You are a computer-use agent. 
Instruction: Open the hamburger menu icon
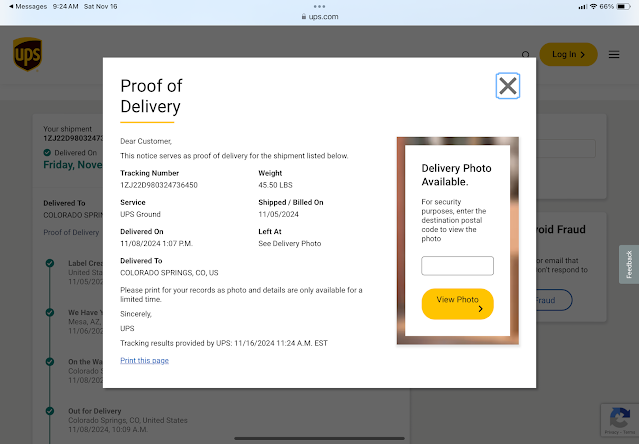tap(614, 55)
